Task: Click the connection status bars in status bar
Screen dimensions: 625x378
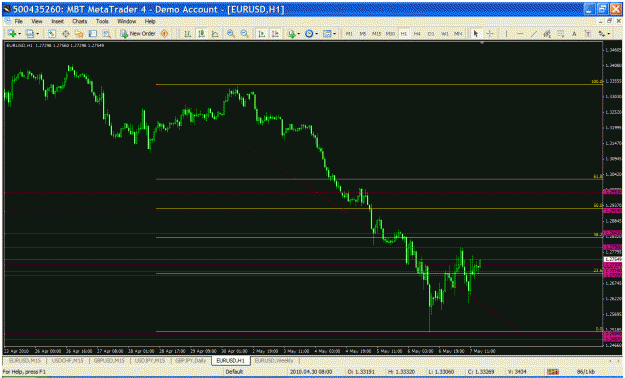Action: (552, 372)
